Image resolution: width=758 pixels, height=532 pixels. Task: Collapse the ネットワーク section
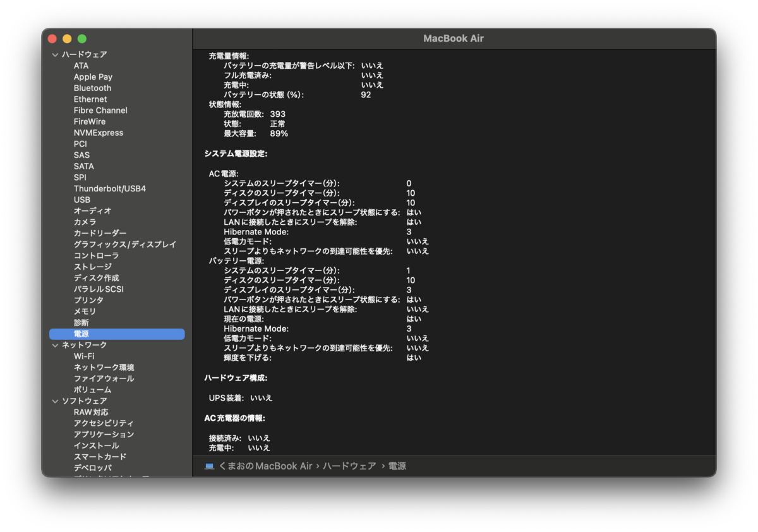[x=56, y=345]
